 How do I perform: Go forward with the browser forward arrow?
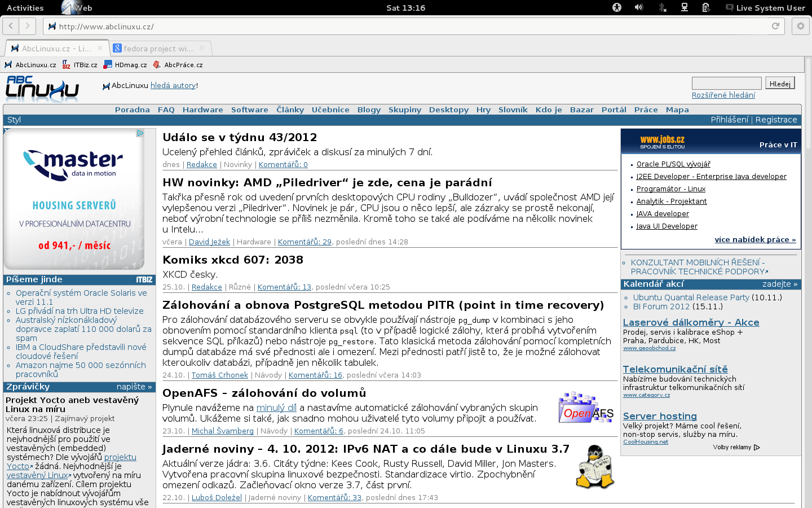pos(28,26)
